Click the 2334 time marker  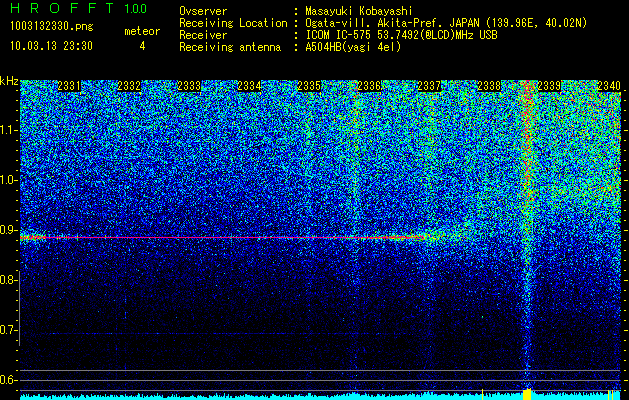click(x=249, y=86)
